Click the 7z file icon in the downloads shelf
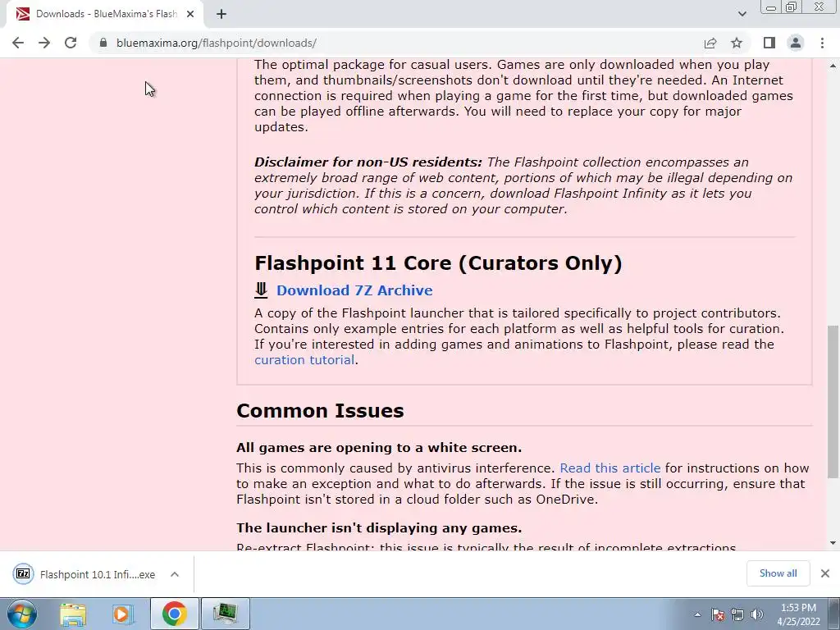840x630 pixels. pos(23,573)
